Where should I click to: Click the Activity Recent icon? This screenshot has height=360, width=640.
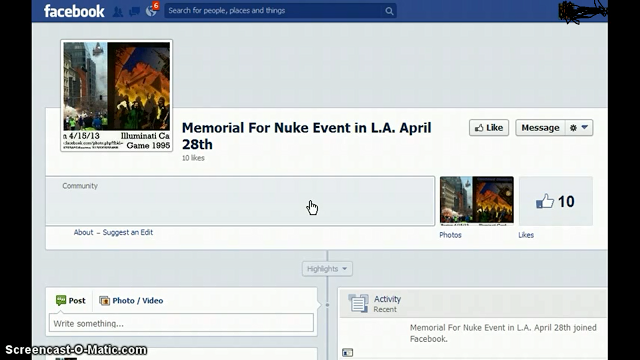coord(358,303)
